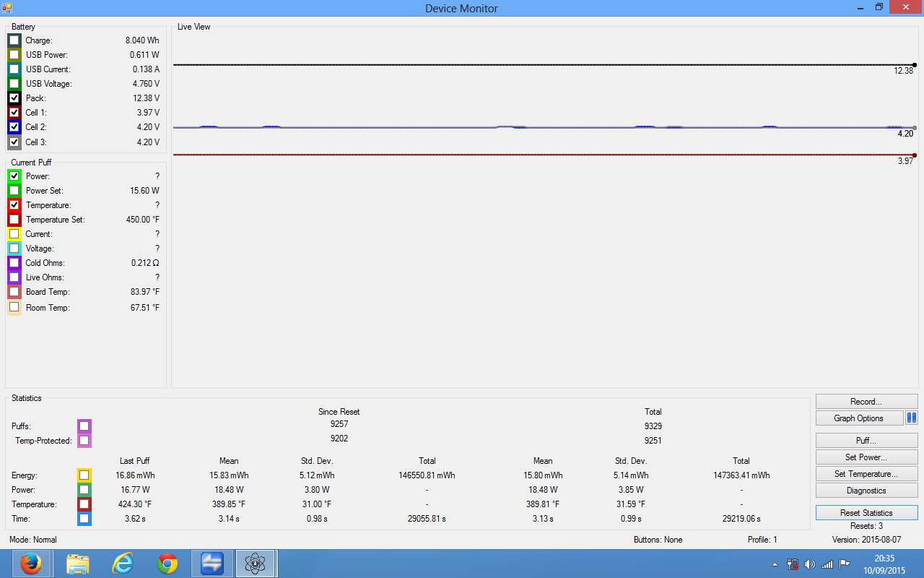Click the volume speaker tray icon
Screen dimensions: 924x578
pos(809,564)
